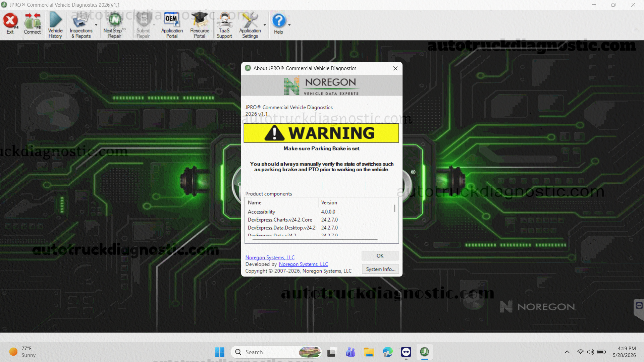Screen dimensions: 644x362
Task: Click the product components vertical scrollbar
Action: pos(395,208)
